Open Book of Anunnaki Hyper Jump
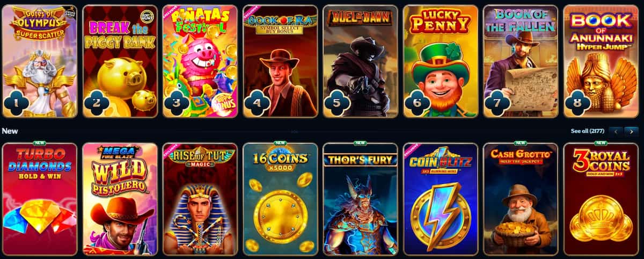Viewport: 644px width, 259px height. click(x=601, y=61)
